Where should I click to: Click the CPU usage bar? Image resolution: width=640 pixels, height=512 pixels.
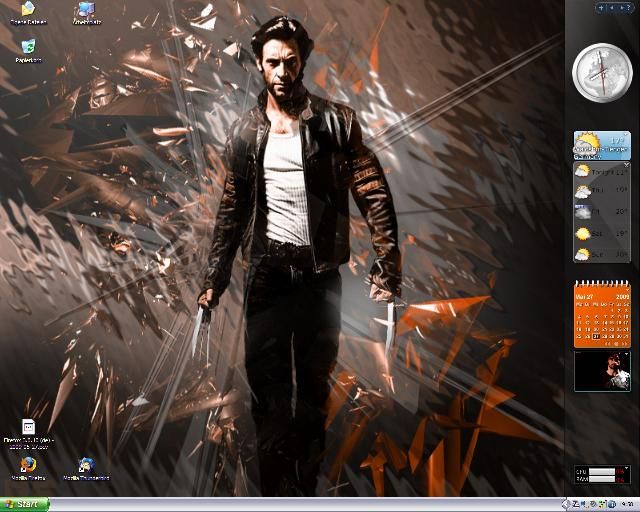pos(602,471)
